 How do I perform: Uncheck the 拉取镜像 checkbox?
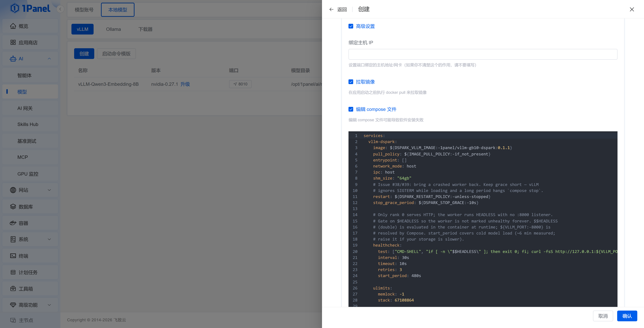351,82
